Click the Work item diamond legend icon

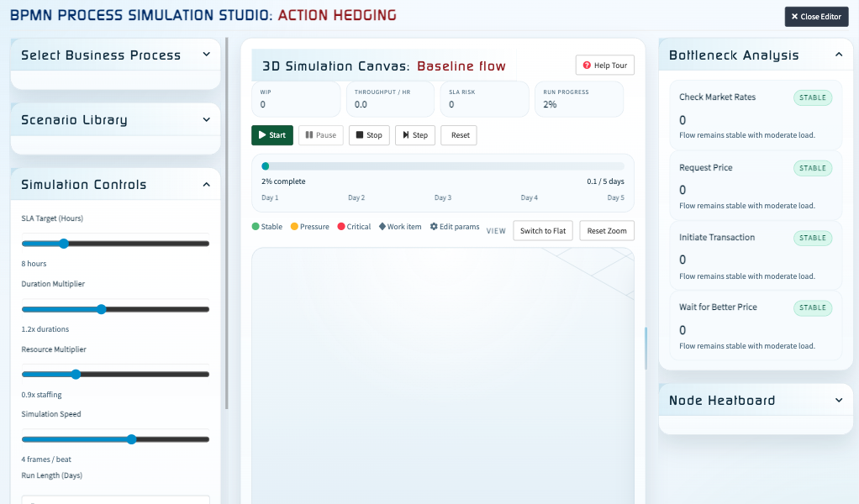click(x=383, y=226)
